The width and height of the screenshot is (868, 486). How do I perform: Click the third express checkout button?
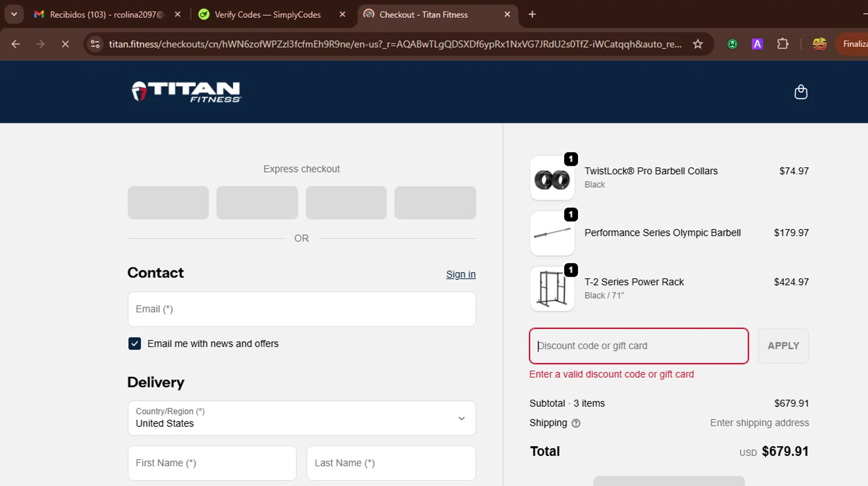[x=346, y=203]
